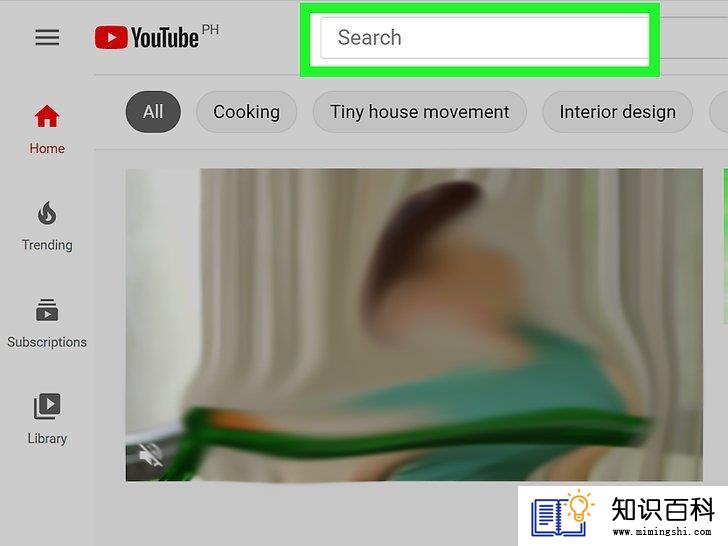Open Trending via the flame icon
728x546 pixels.
coord(47,213)
